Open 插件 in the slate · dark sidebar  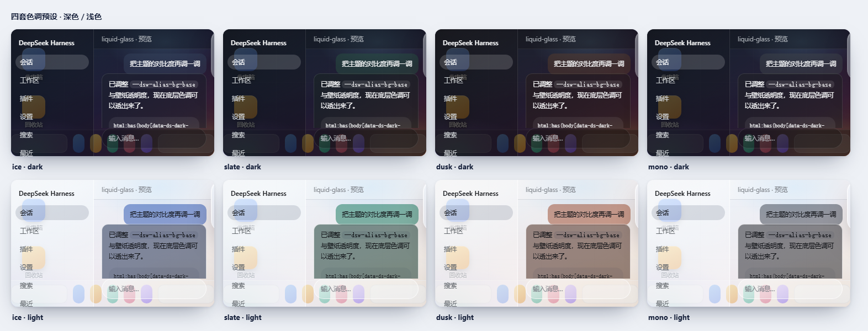pyautogui.click(x=239, y=98)
